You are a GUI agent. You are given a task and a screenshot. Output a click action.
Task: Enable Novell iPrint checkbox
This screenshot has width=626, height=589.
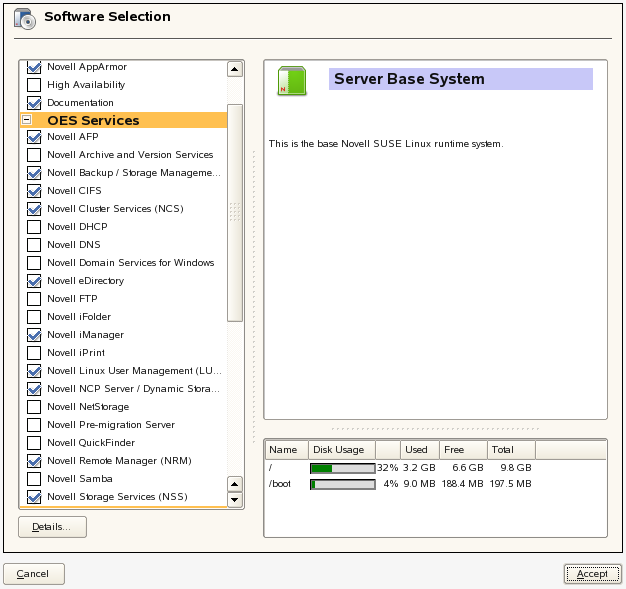point(34,353)
